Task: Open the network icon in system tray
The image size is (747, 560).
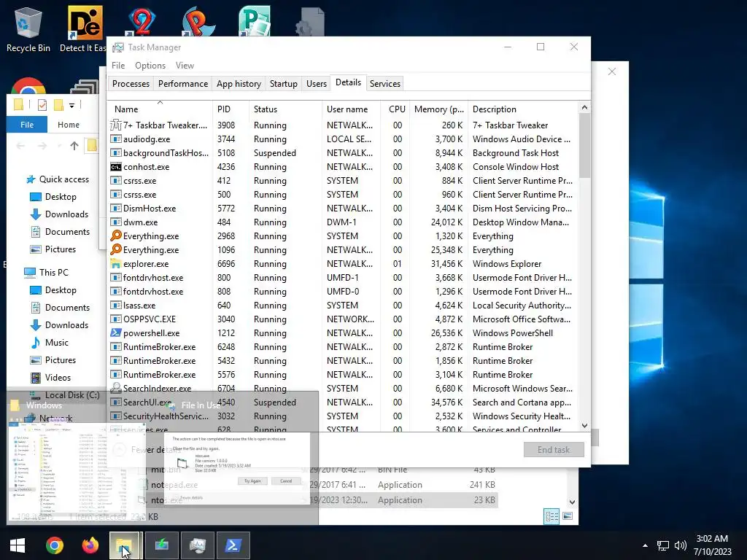Action: pos(662,545)
